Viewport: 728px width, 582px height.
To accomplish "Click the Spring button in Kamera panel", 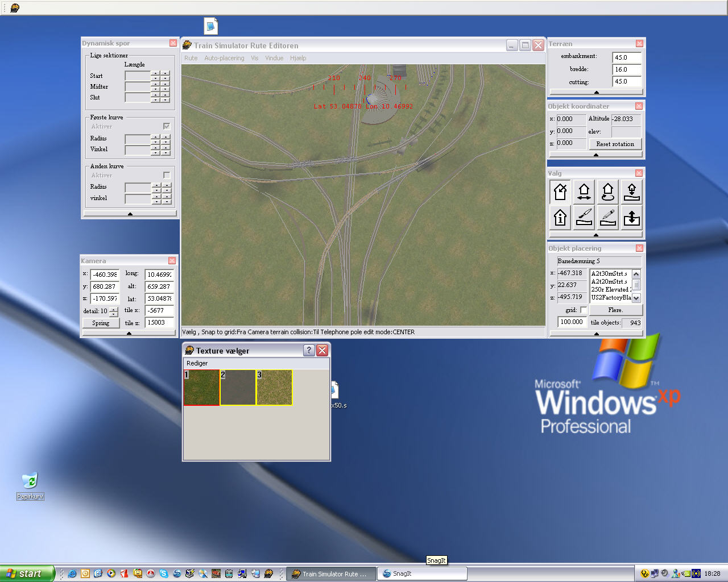I will (101, 323).
